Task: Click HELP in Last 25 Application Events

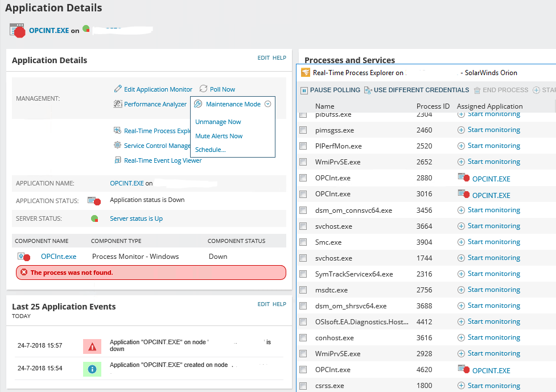Action: pyautogui.click(x=279, y=304)
